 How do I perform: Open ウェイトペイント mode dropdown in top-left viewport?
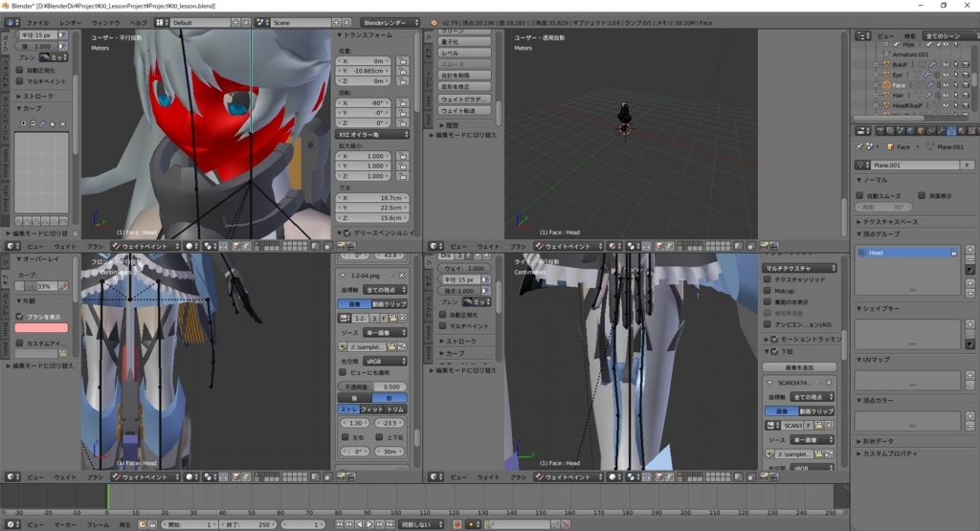click(x=145, y=246)
